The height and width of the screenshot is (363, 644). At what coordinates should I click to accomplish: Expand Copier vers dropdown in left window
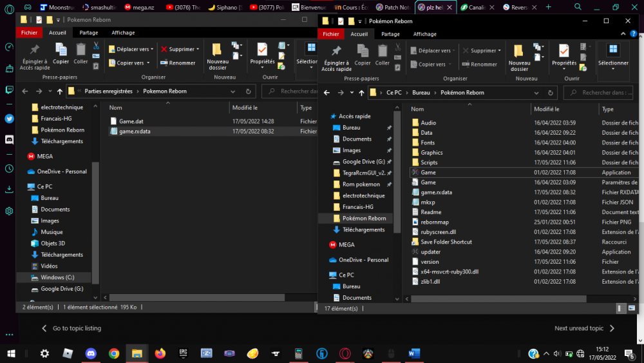click(x=148, y=63)
